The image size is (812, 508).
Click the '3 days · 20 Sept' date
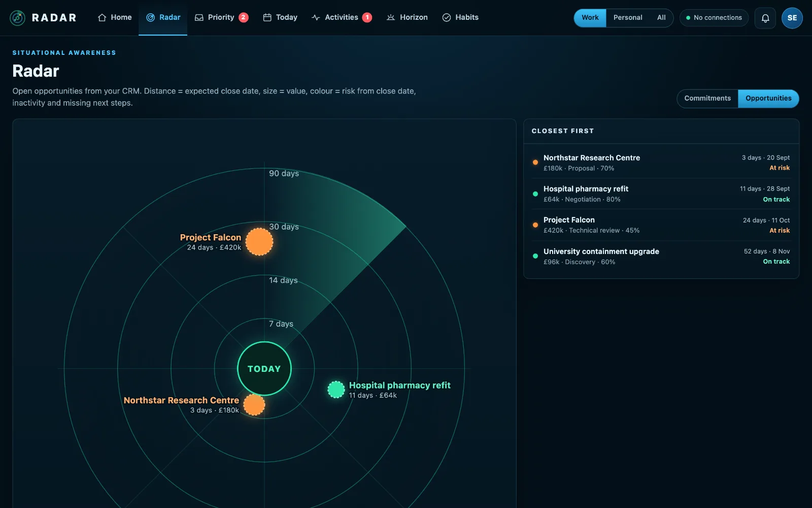766,158
